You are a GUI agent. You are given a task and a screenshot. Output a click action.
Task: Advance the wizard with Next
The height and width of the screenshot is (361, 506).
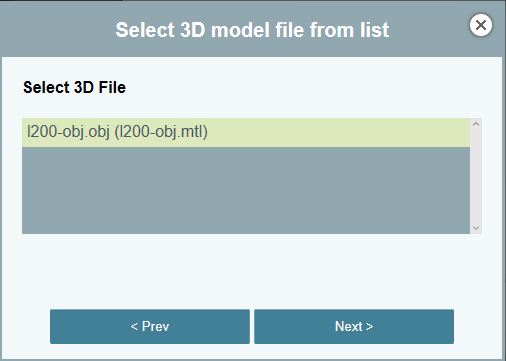point(354,326)
